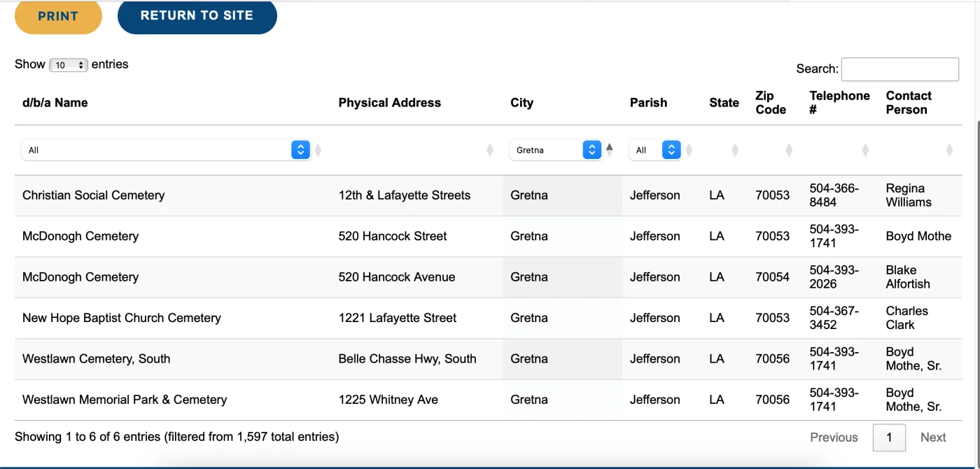This screenshot has width=980, height=469.
Task: Open the Show entries count dropdown
Action: point(68,65)
